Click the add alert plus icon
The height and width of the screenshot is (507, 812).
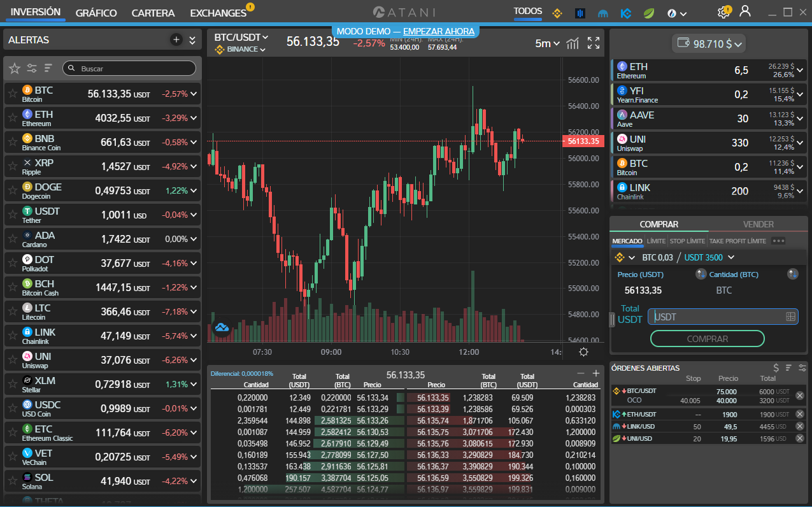[x=176, y=40]
